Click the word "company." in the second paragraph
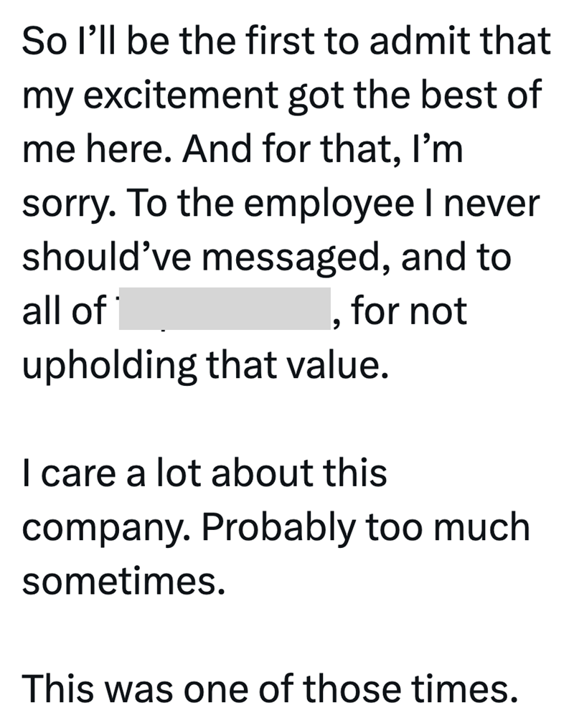This screenshot has height=728, width=574. (x=105, y=529)
